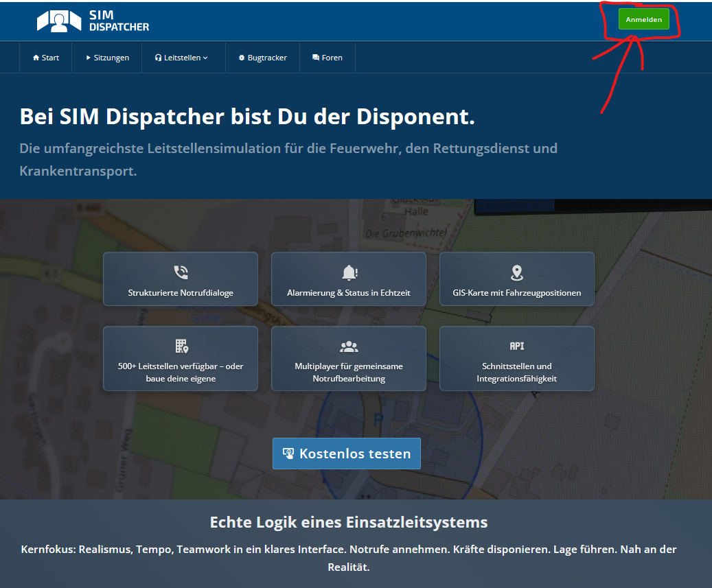Click the bug icon beside Bugtracker
Image resolution: width=712 pixels, height=588 pixels.
point(242,58)
